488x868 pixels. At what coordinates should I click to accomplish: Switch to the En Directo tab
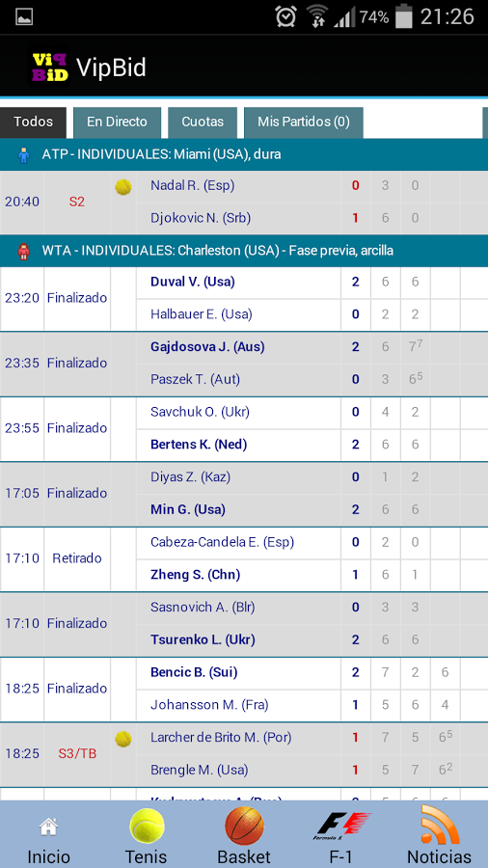(x=117, y=122)
